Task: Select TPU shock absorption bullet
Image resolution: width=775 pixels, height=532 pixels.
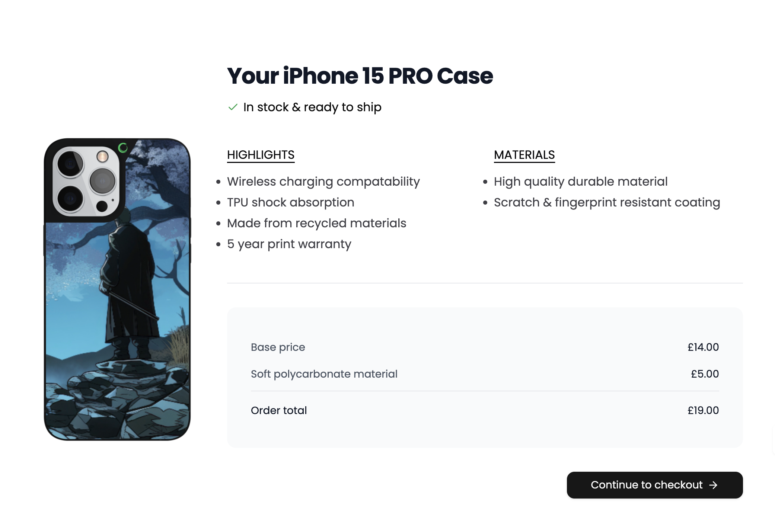Action: (x=290, y=202)
